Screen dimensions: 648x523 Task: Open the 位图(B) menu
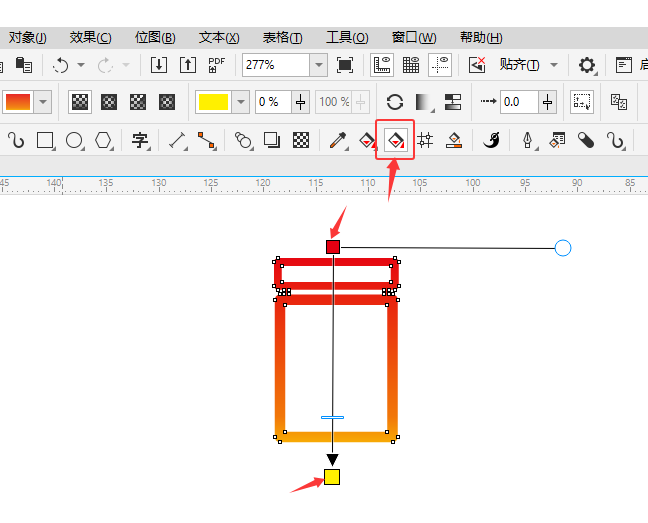tap(155, 38)
